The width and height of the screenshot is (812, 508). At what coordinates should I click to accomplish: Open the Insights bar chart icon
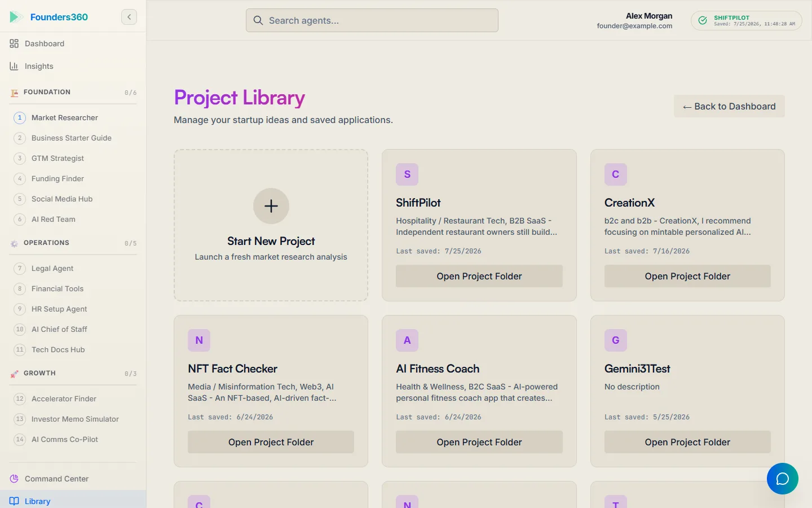tap(14, 66)
